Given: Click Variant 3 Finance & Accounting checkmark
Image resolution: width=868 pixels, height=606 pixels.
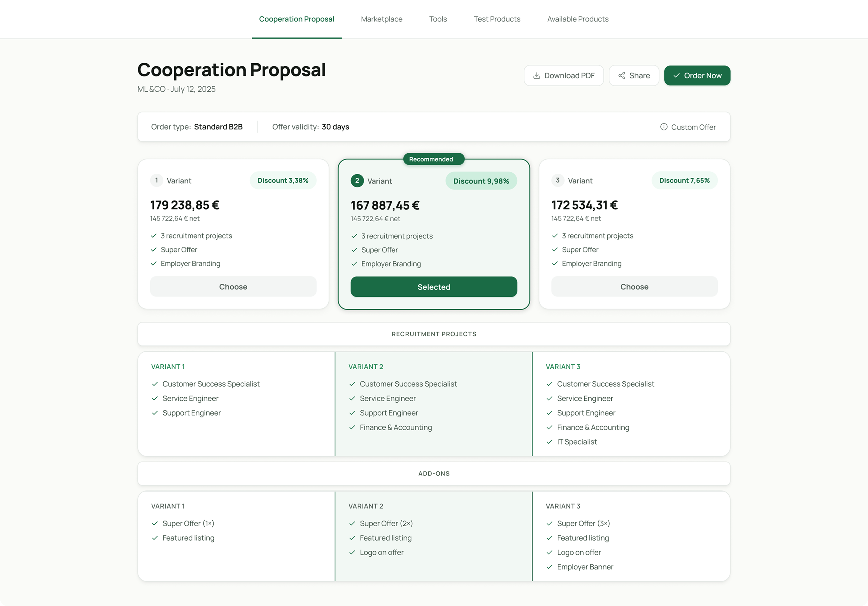Looking at the screenshot, I should click(x=549, y=427).
